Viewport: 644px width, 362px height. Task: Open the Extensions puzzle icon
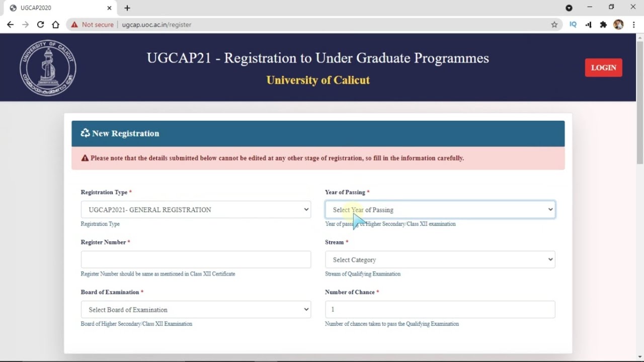coord(603,25)
